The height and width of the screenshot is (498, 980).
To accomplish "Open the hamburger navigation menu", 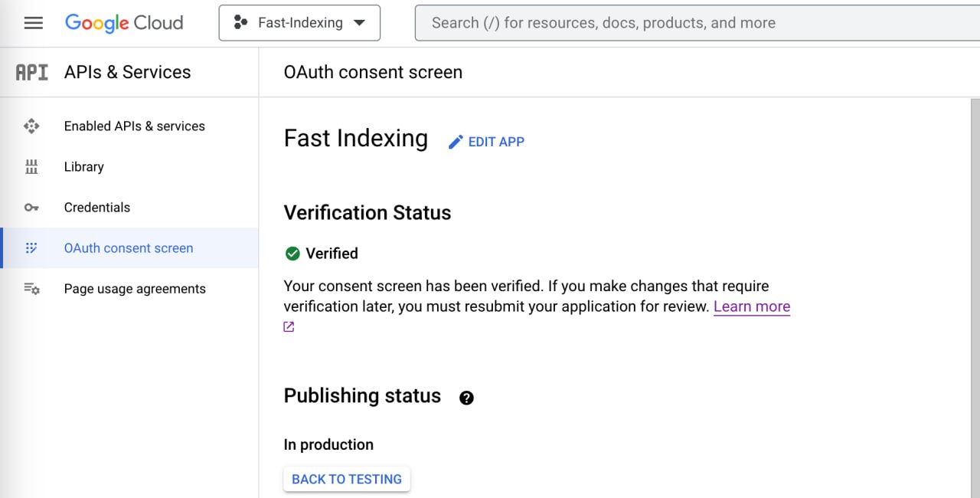I will pos(33,23).
